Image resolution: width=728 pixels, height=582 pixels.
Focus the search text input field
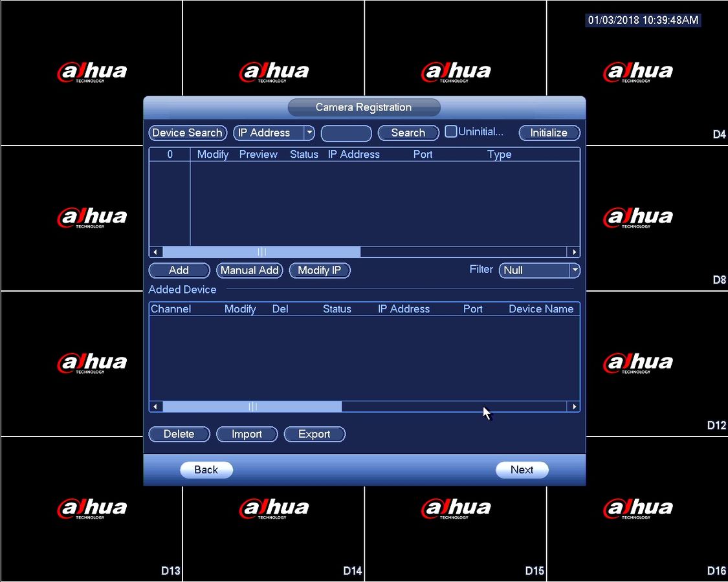pyautogui.click(x=346, y=133)
